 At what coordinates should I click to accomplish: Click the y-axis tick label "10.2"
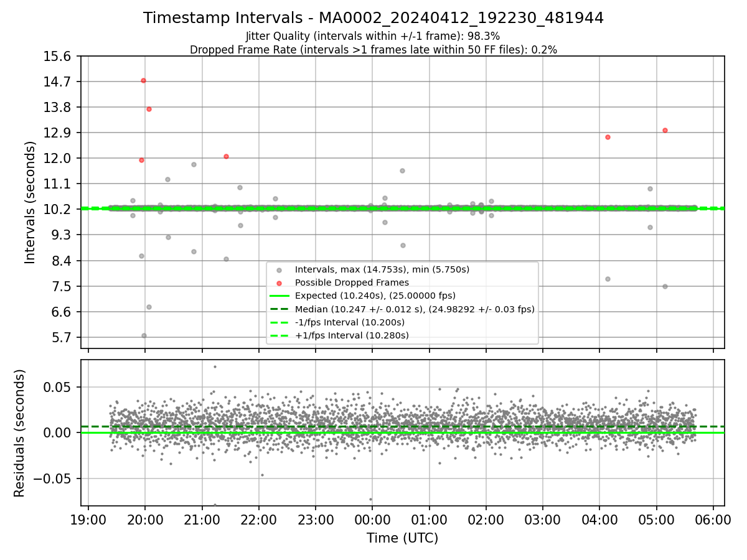[x=58, y=209]
